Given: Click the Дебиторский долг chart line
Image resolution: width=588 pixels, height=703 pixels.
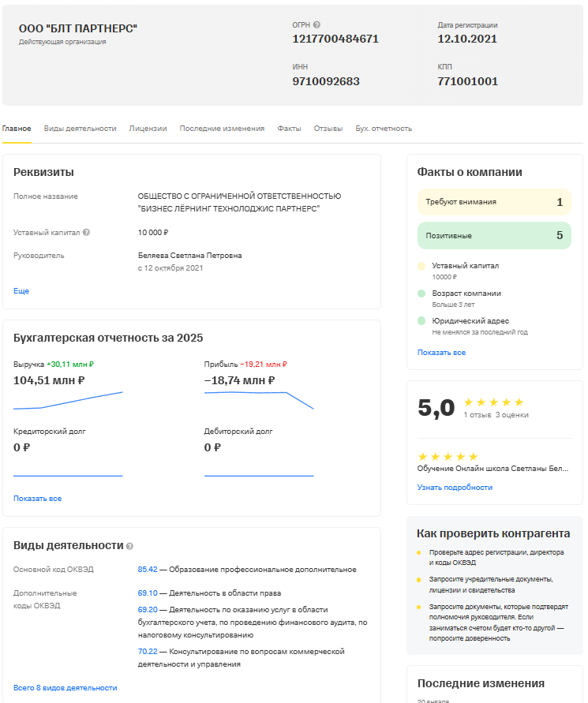Looking at the screenshot, I should click(259, 475).
